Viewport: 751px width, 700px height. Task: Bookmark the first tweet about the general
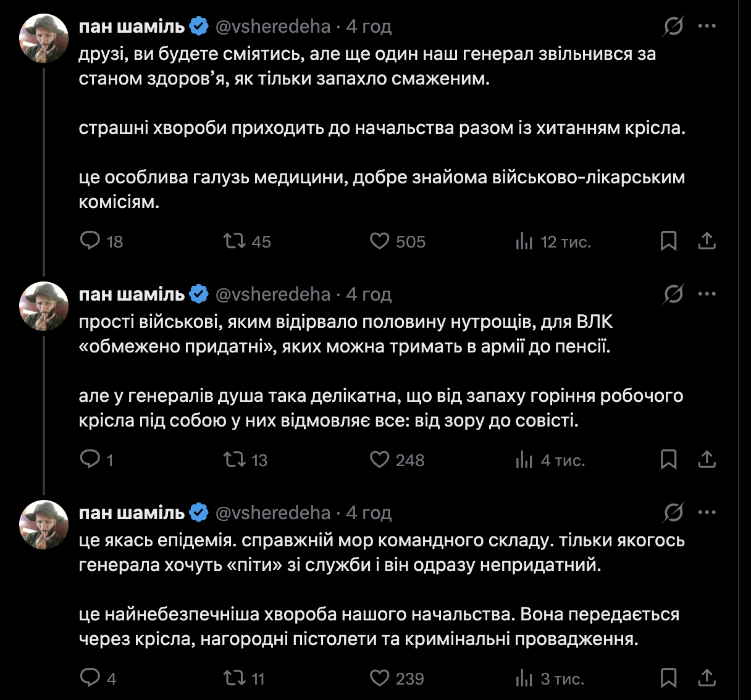[668, 241]
